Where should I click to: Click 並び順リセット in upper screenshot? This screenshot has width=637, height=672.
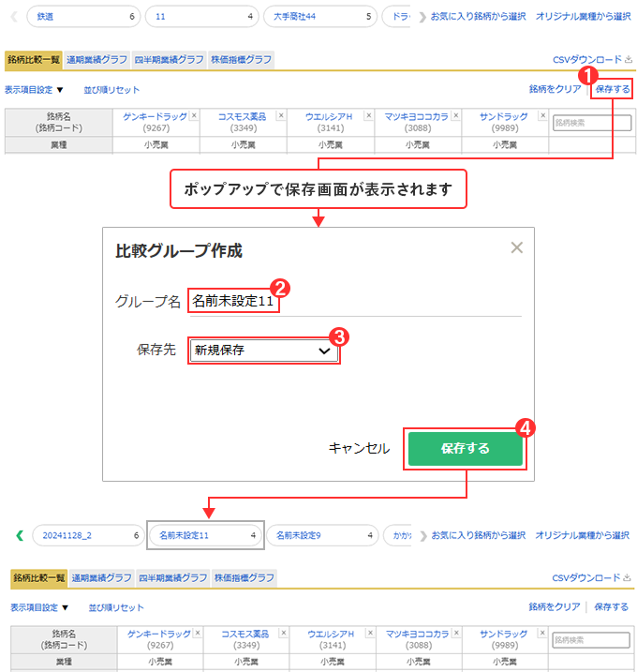pyautogui.click(x=111, y=90)
